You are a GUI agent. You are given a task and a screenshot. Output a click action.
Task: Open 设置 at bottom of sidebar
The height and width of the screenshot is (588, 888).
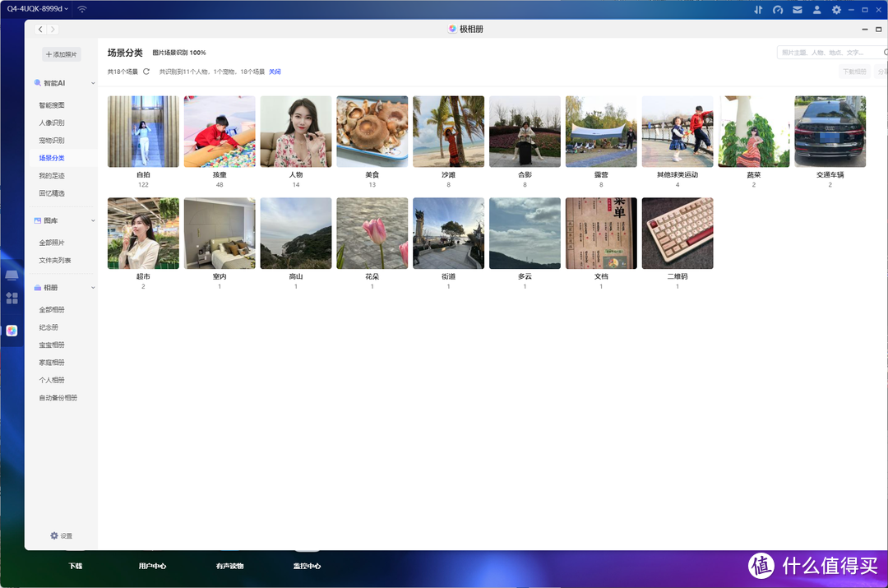click(61, 535)
